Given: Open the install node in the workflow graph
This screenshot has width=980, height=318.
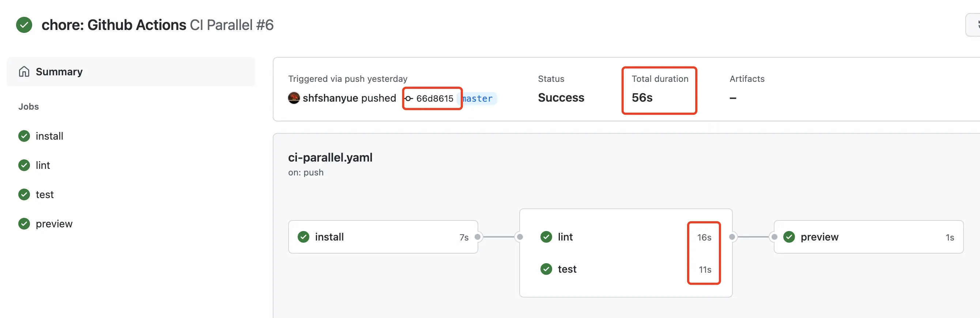Looking at the screenshot, I should point(383,236).
